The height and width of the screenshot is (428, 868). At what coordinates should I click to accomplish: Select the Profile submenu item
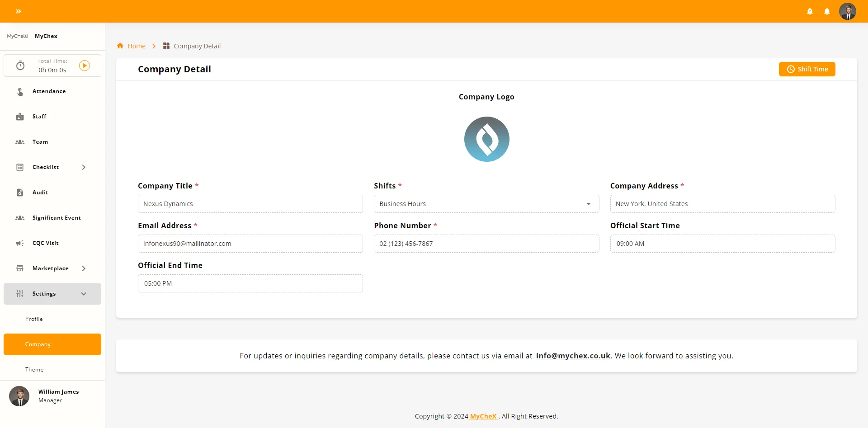point(34,319)
